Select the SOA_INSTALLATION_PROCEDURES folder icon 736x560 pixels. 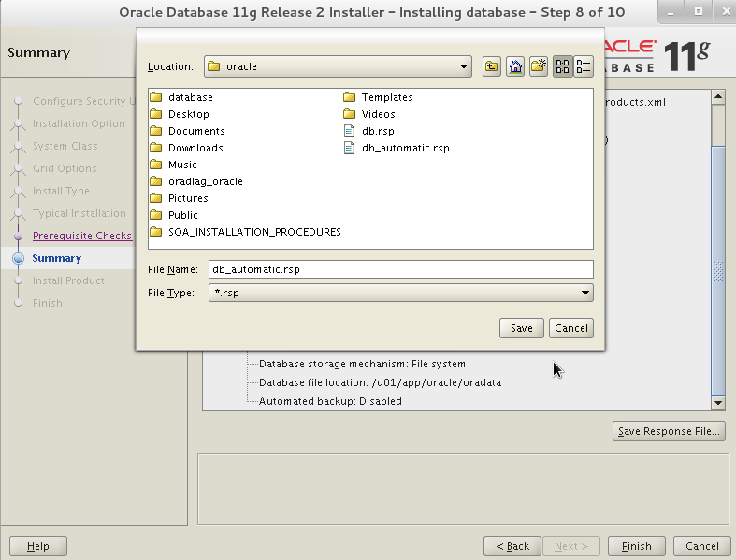[156, 232]
